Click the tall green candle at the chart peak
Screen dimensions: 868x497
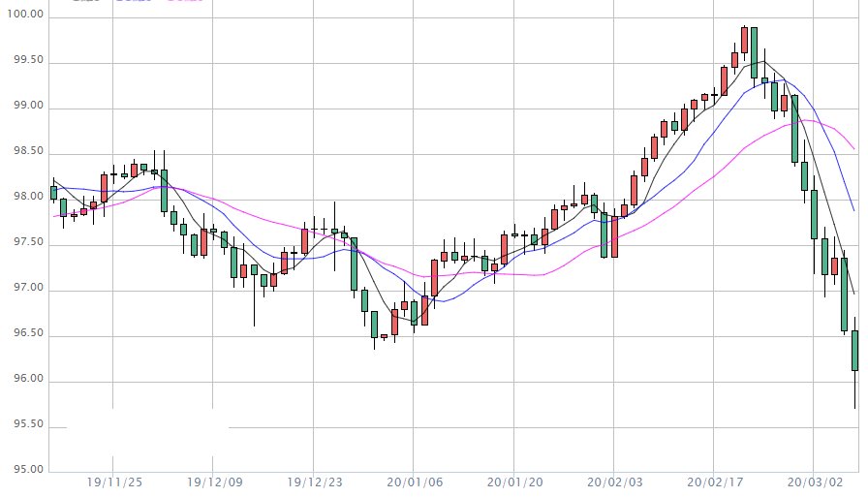pos(754,52)
